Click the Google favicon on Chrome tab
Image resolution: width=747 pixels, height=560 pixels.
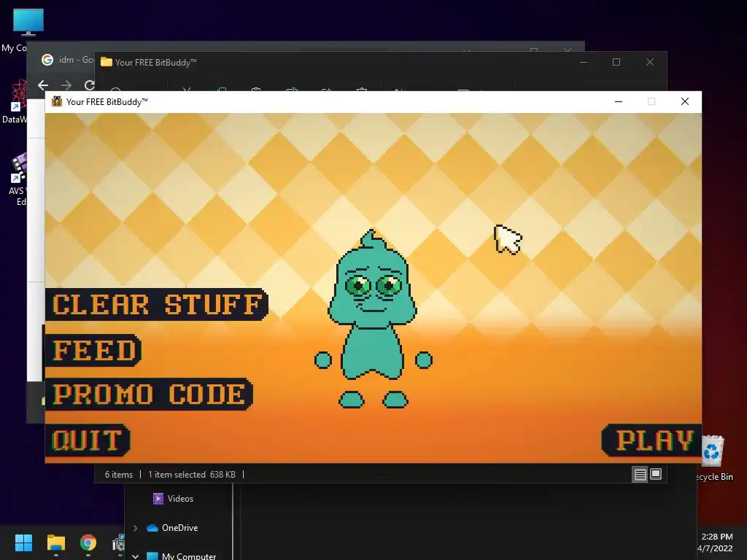coord(47,60)
